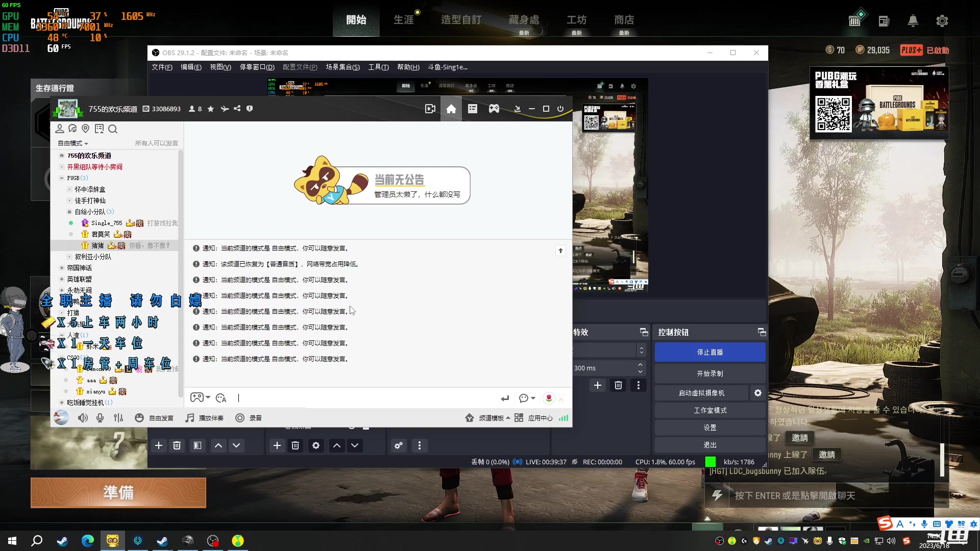Open OBS audio mixer advanced gears icon
This screenshot has width=980, height=551.
tap(399, 445)
